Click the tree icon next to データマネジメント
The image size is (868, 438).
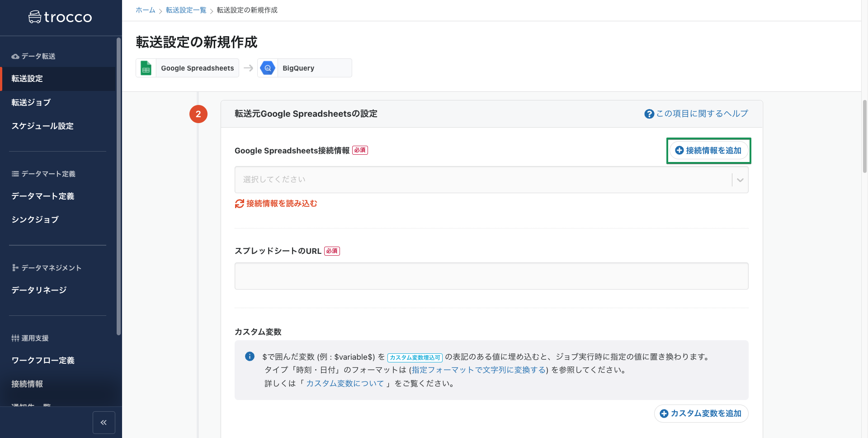[15, 268]
